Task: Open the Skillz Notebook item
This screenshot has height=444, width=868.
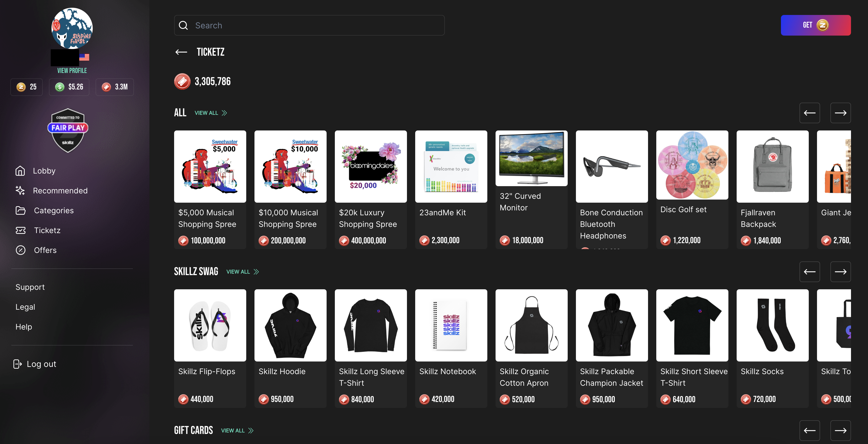Action: (x=451, y=349)
